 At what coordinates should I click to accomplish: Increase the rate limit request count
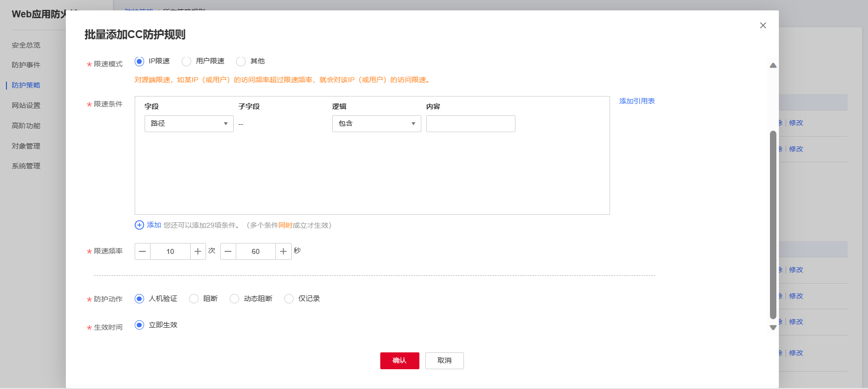tap(198, 251)
